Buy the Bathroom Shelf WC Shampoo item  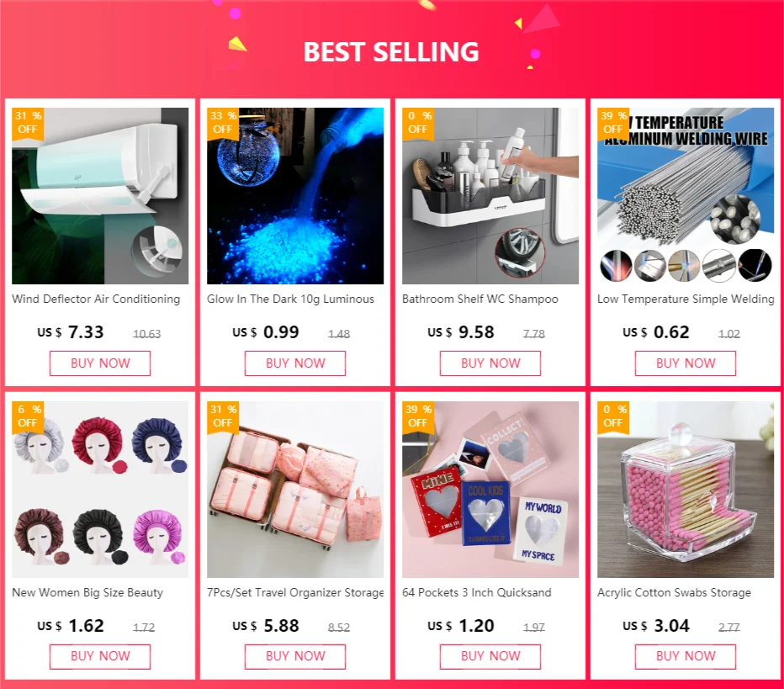[x=490, y=363]
